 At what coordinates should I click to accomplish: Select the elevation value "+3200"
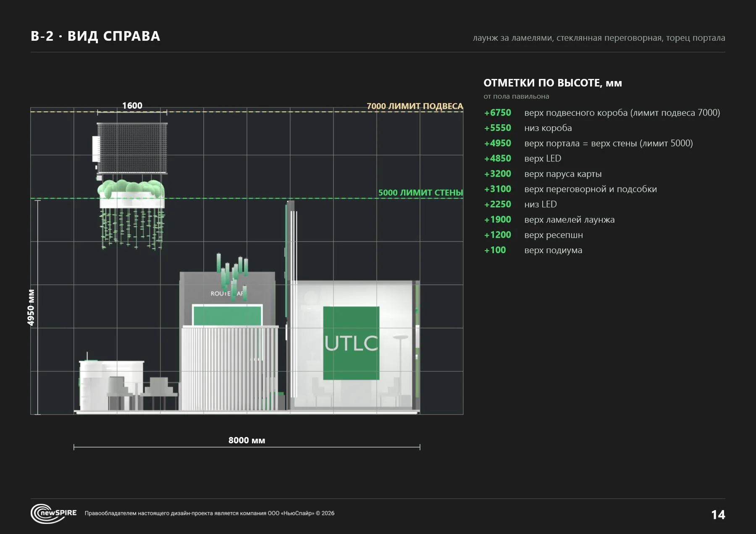click(498, 174)
